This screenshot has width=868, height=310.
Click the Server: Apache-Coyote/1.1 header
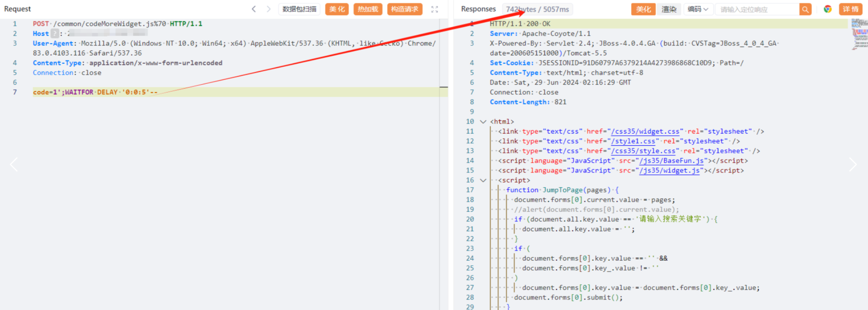pos(540,34)
